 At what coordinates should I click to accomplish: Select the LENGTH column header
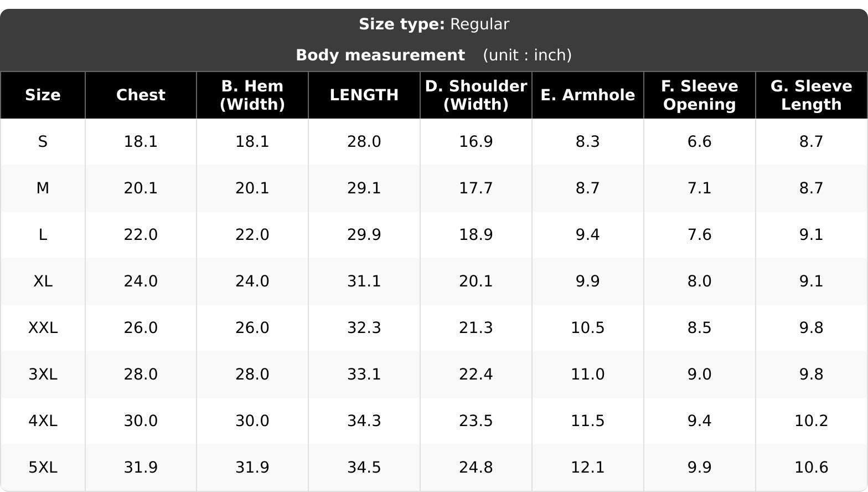tap(364, 95)
